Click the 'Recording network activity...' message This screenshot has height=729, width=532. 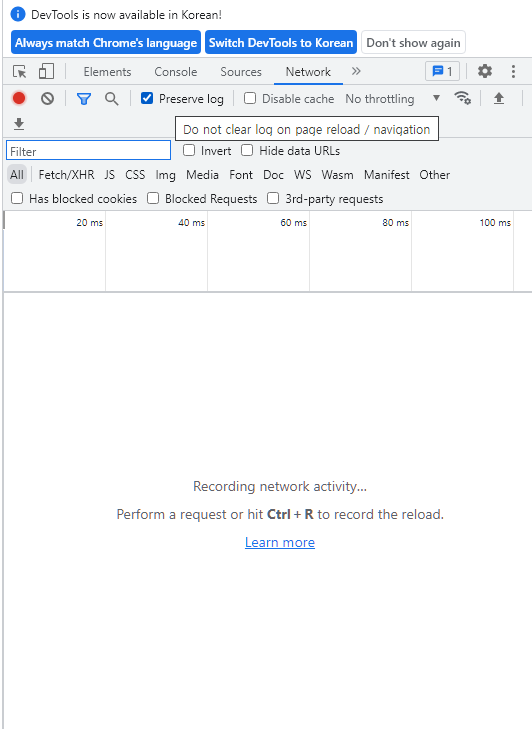[280, 486]
